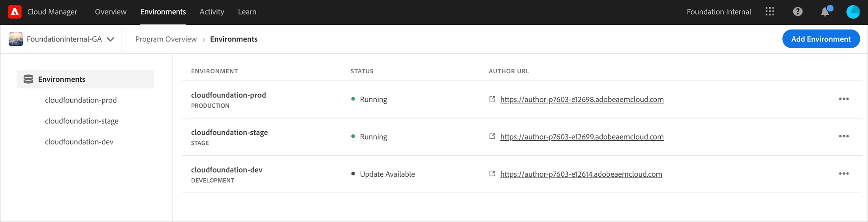The height and width of the screenshot is (222, 868).
Task: Click the AUTHOR URL column header
Action: click(509, 71)
